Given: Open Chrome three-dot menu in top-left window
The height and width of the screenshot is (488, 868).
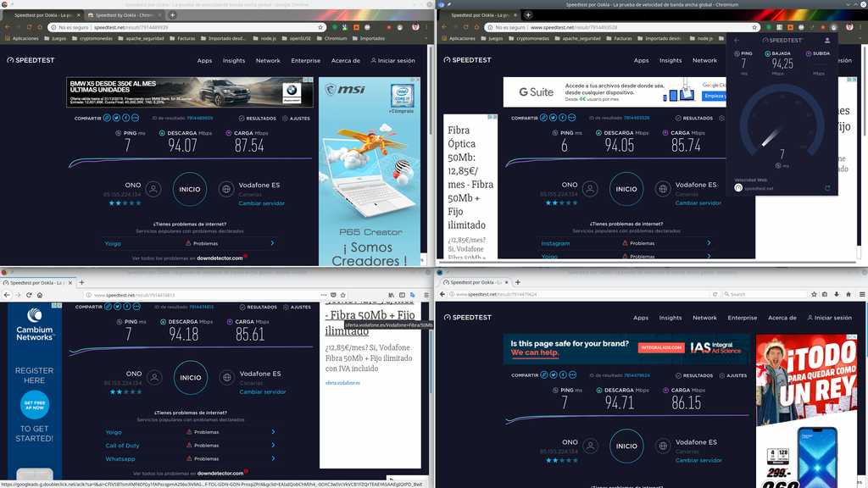Looking at the screenshot, I should [426, 27].
